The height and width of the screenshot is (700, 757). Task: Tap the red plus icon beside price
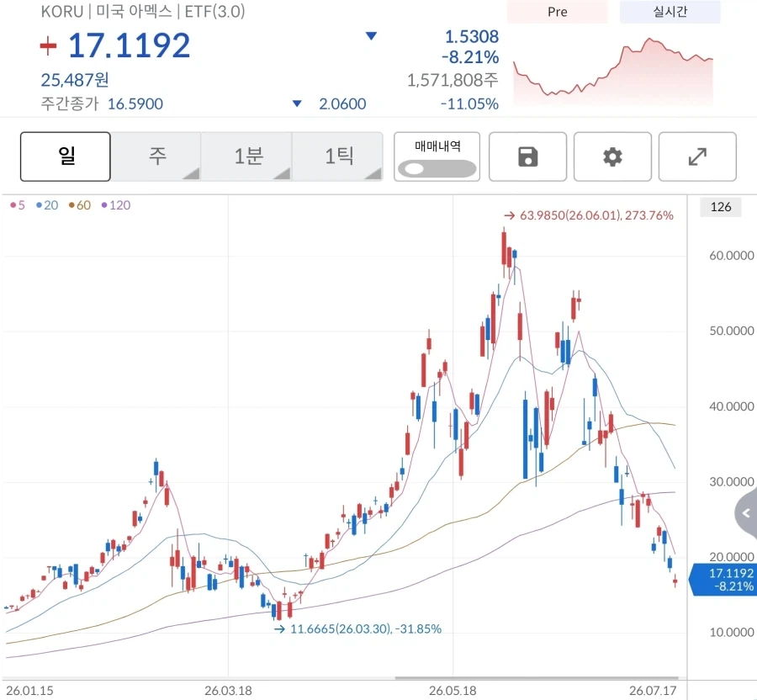point(48,46)
